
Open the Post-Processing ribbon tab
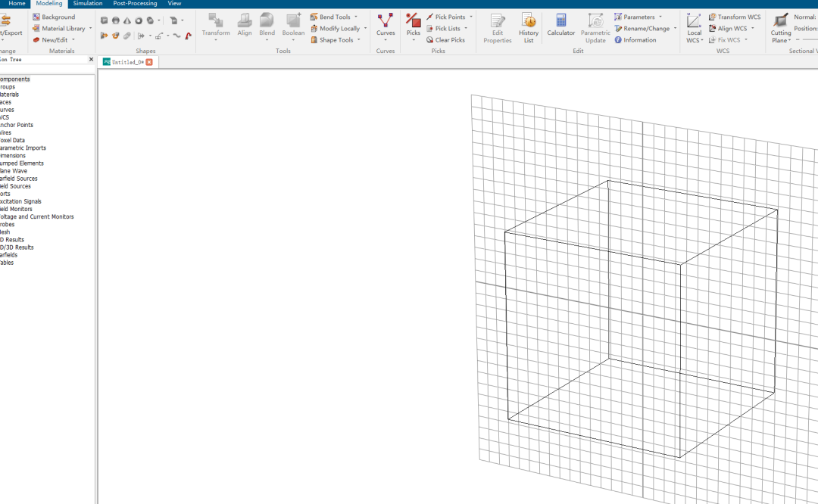[135, 4]
